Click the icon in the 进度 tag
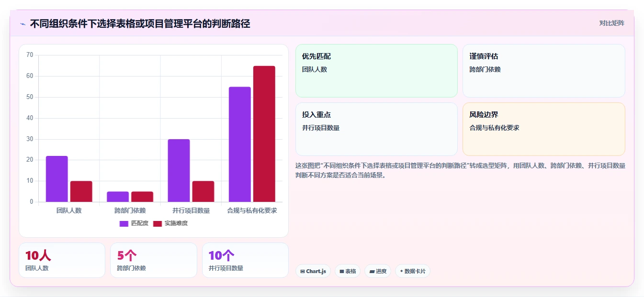Screen dimensions: 644x297 (372, 271)
